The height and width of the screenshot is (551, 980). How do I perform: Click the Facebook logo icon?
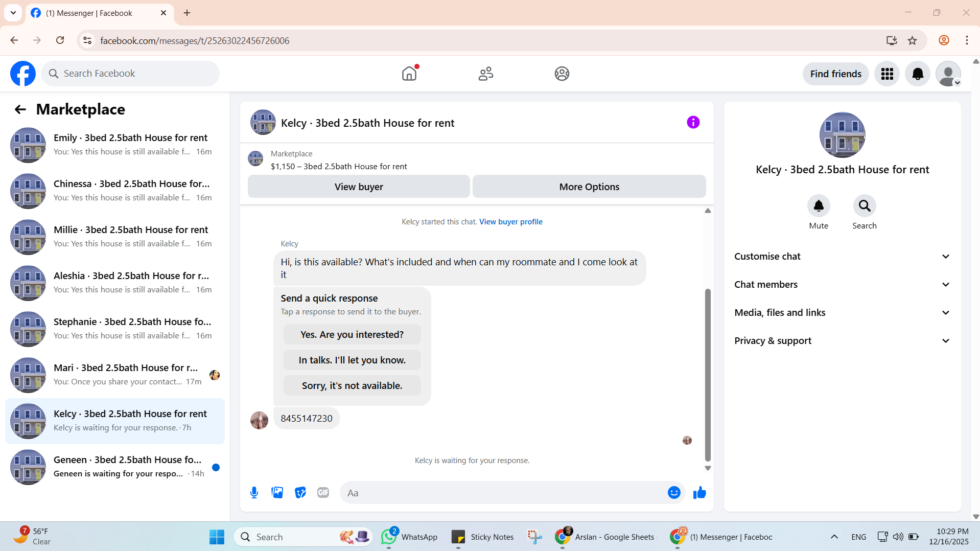(x=23, y=74)
